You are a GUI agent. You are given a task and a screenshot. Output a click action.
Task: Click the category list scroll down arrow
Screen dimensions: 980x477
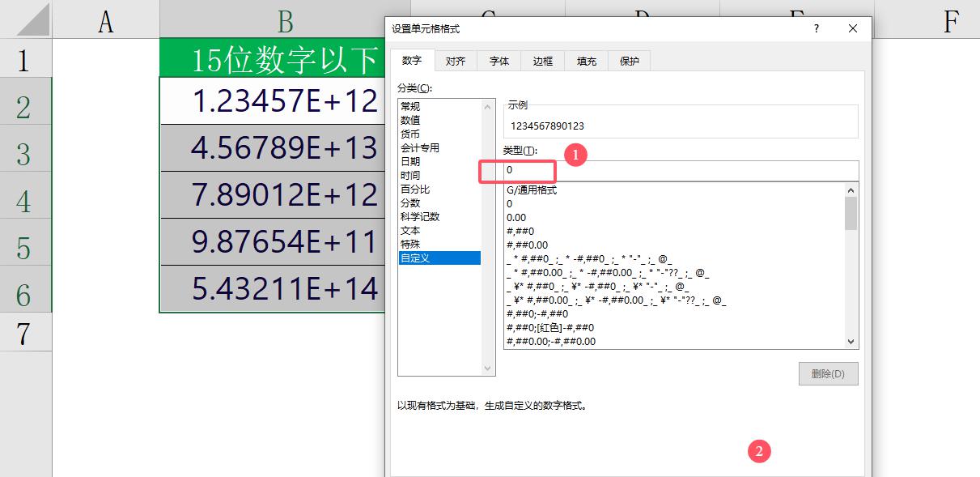(x=487, y=368)
